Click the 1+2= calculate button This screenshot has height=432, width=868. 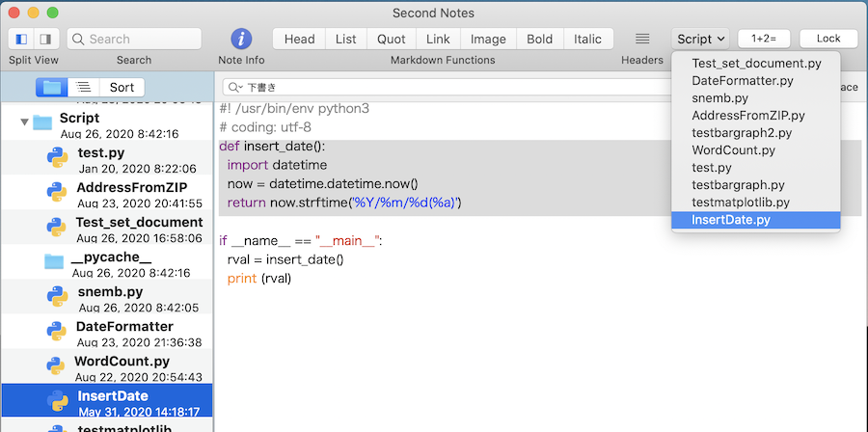tap(764, 39)
